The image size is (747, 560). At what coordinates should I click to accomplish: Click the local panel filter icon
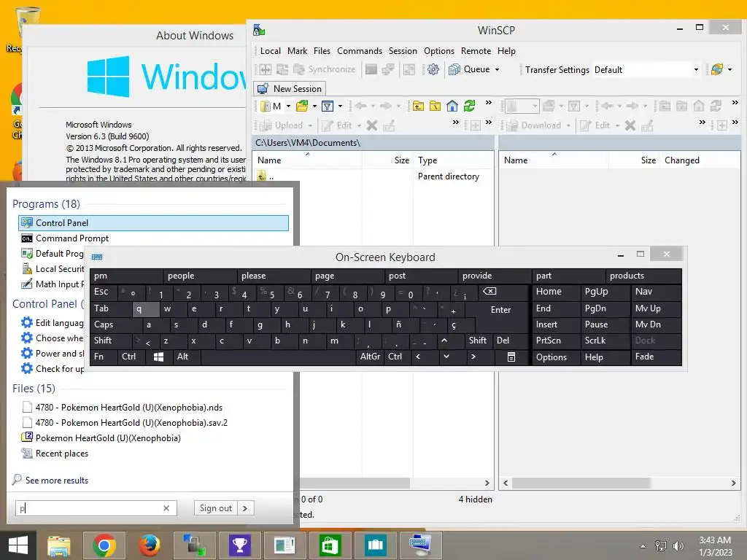[x=328, y=106]
